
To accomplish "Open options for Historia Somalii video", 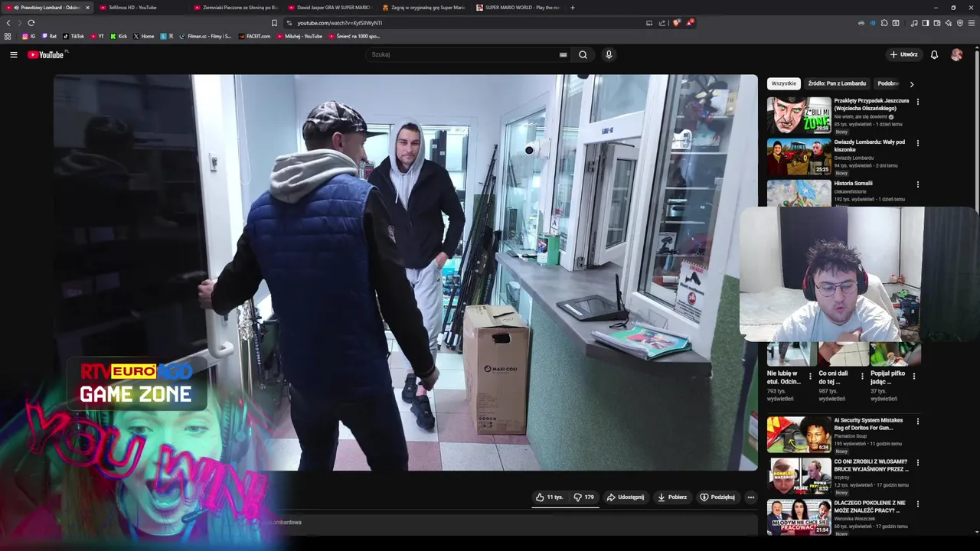I will tap(917, 184).
